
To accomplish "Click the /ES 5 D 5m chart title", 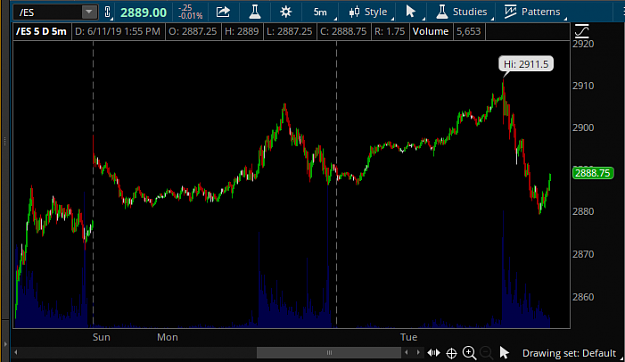I will [x=41, y=31].
